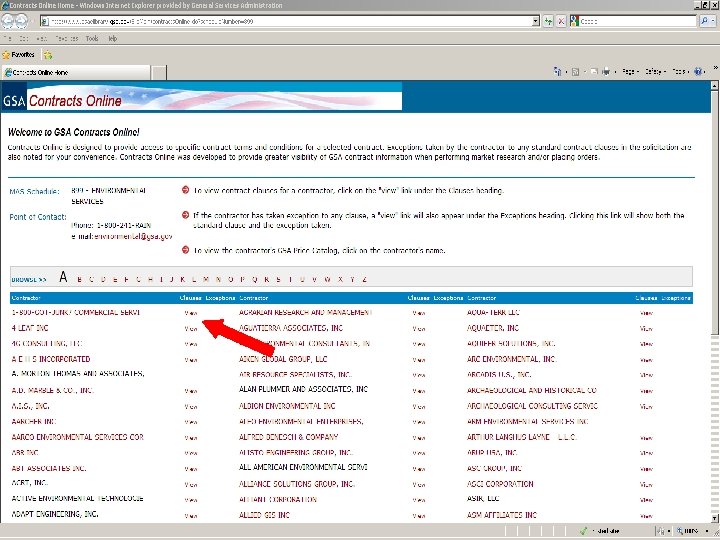This screenshot has height=540, width=720.
Task: Open ARUP USA, INC contractor link
Action: tap(492, 453)
